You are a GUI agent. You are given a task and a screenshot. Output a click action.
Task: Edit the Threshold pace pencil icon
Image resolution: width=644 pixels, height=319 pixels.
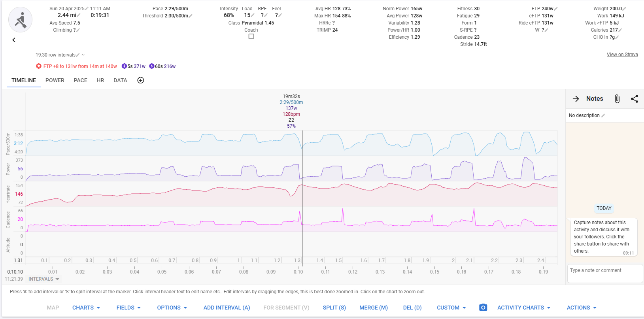pos(191,16)
